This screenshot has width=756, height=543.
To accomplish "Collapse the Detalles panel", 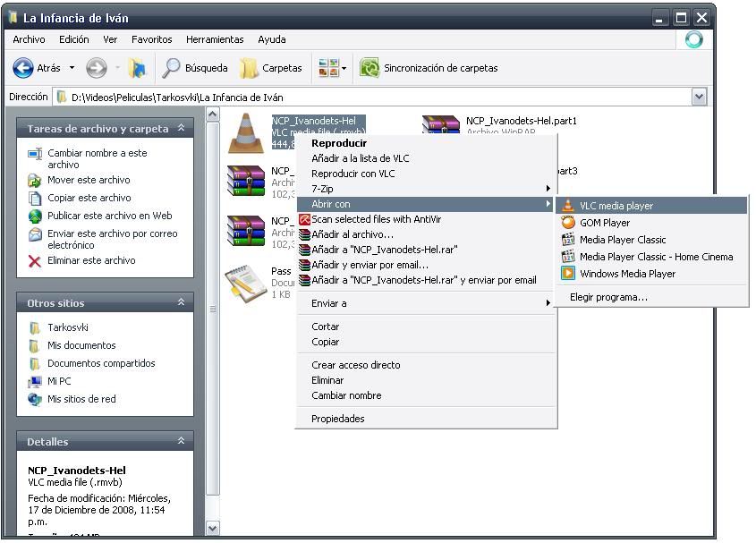I will [x=181, y=442].
